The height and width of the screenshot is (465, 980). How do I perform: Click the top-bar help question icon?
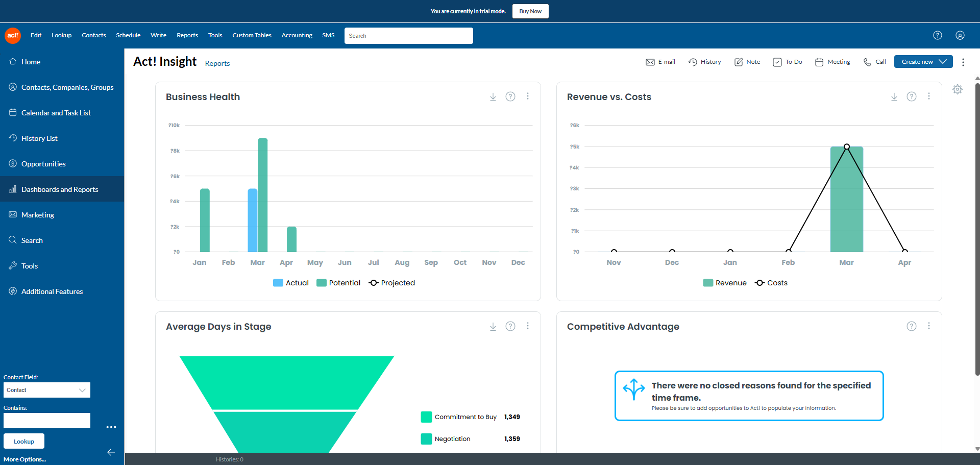coord(937,36)
